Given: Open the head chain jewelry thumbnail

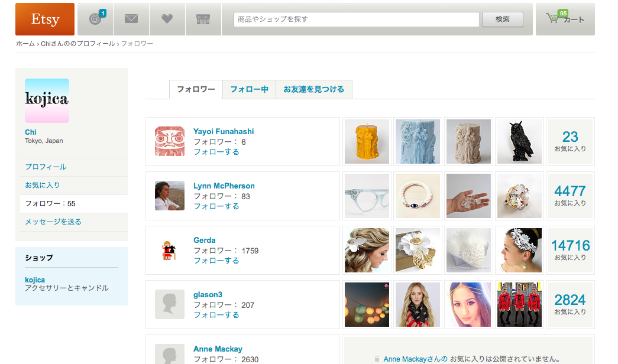Looking at the screenshot, I should 468,304.
